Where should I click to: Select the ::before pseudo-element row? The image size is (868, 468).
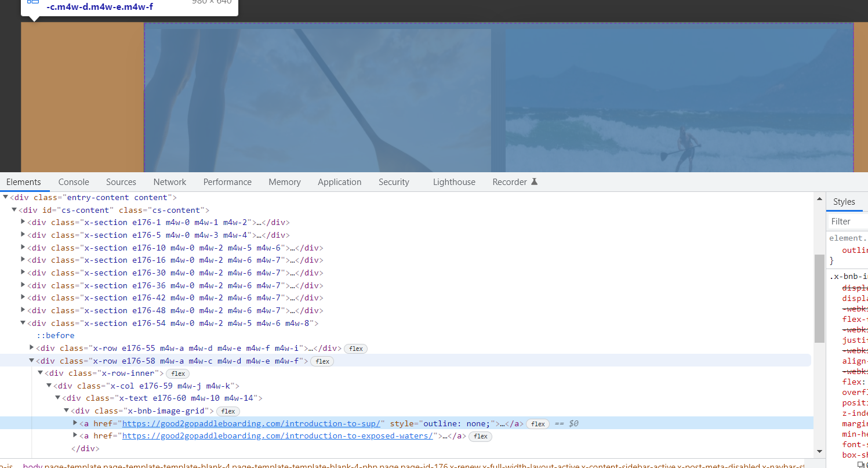[x=56, y=335]
